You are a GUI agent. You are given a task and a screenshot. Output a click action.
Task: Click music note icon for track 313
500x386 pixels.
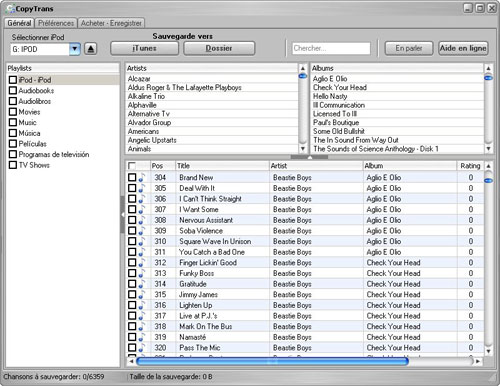pyautogui.click(x=142, y=273)
